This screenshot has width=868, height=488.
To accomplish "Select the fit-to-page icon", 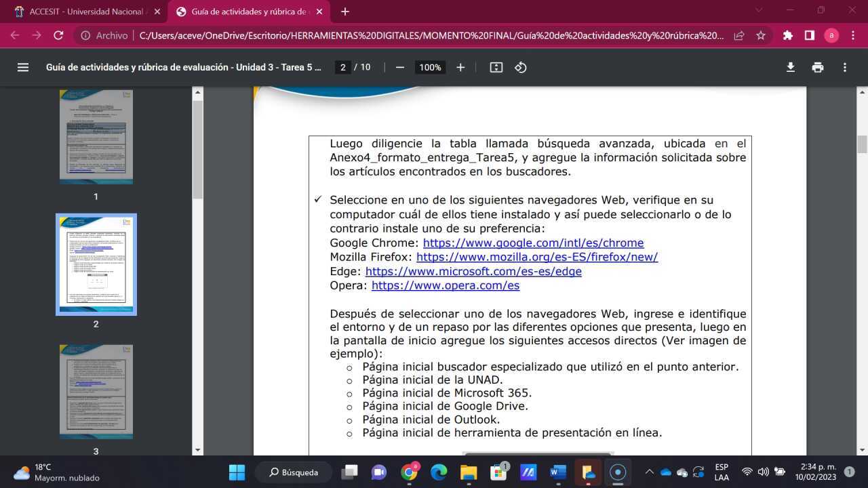I will click(x=496, y=67).
